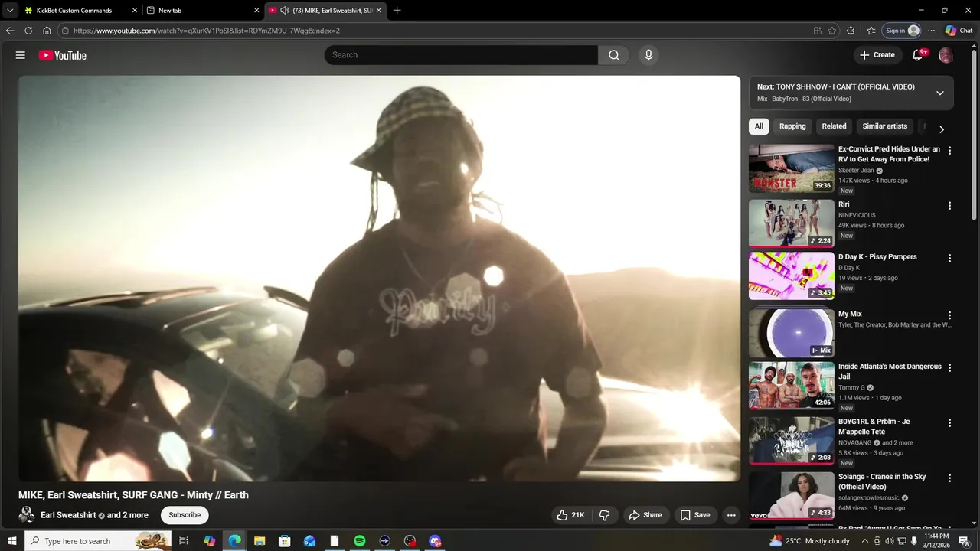The height and width of the screenshot is (551, 980).
Task: Open options menu for Riri video
Action: 950,206
